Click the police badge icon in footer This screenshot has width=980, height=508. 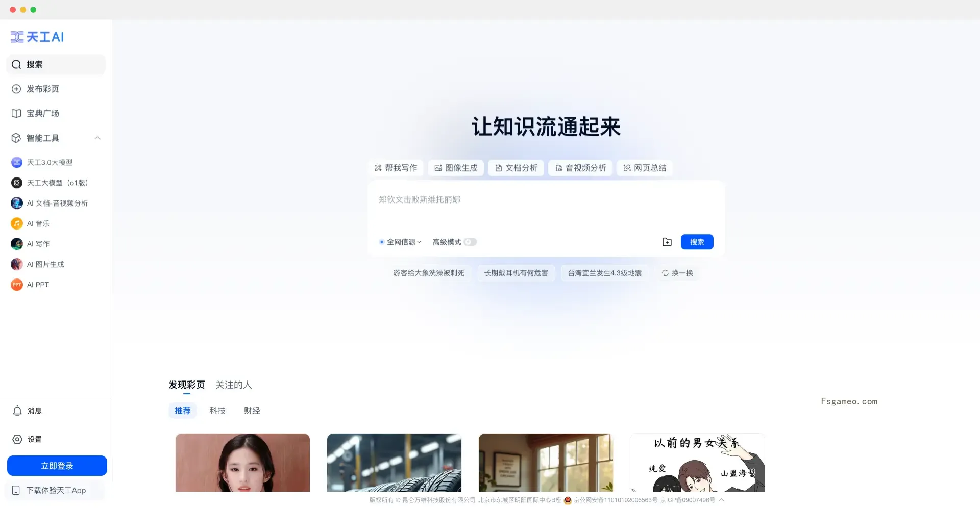[x=568, y=500]
